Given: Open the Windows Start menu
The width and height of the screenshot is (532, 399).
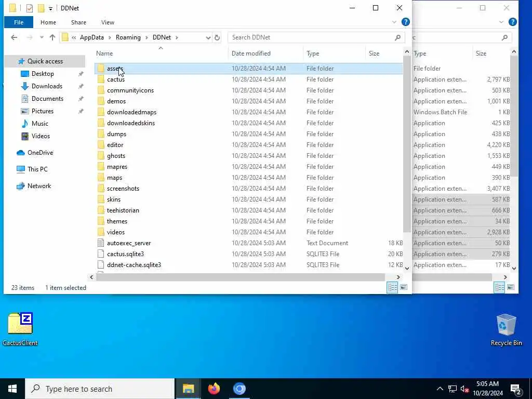Looking at the screenshot, I should tap(12, 389).
